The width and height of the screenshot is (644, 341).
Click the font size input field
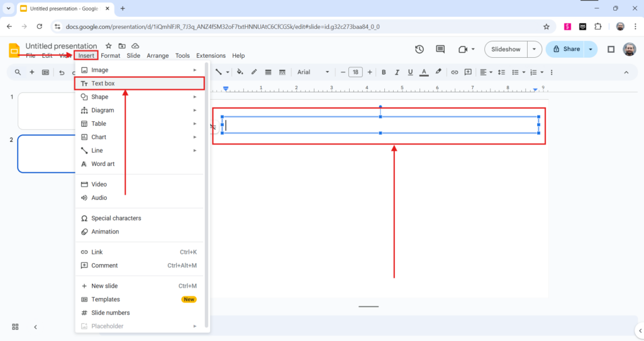click(356, 72)
